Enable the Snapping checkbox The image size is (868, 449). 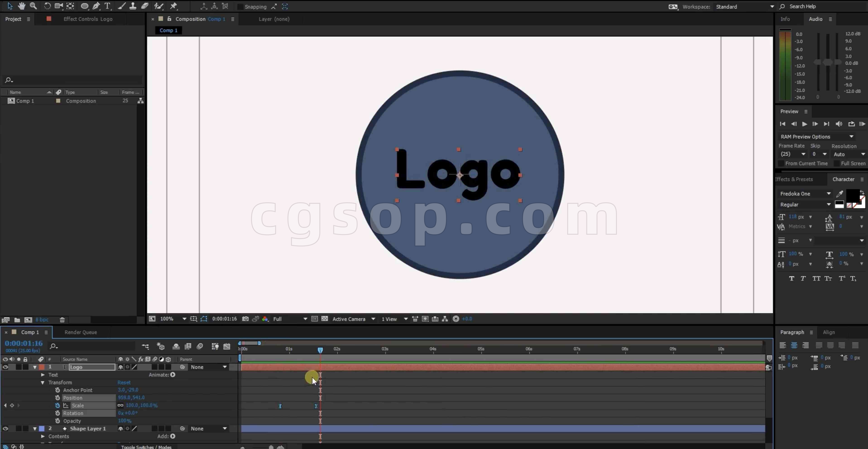point(240,7)
